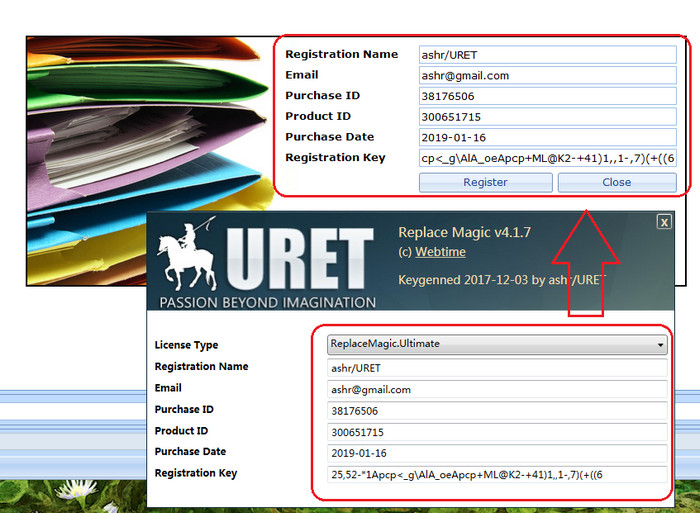Screen dimensions: 700x513
Task: Click Email field in registration window
Action: [547, 75]
